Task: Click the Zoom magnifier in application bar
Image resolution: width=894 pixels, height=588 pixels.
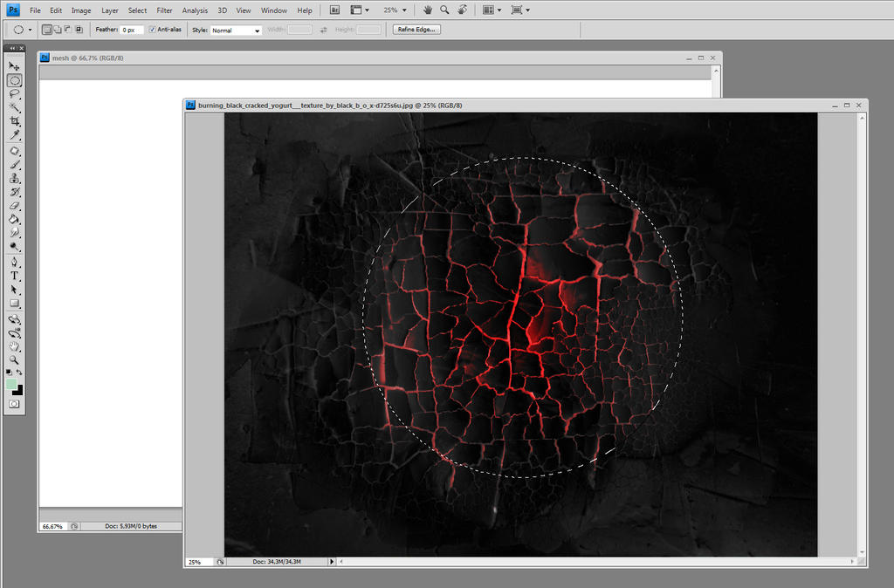Action: pyautogui.click(x=444, y=10)
